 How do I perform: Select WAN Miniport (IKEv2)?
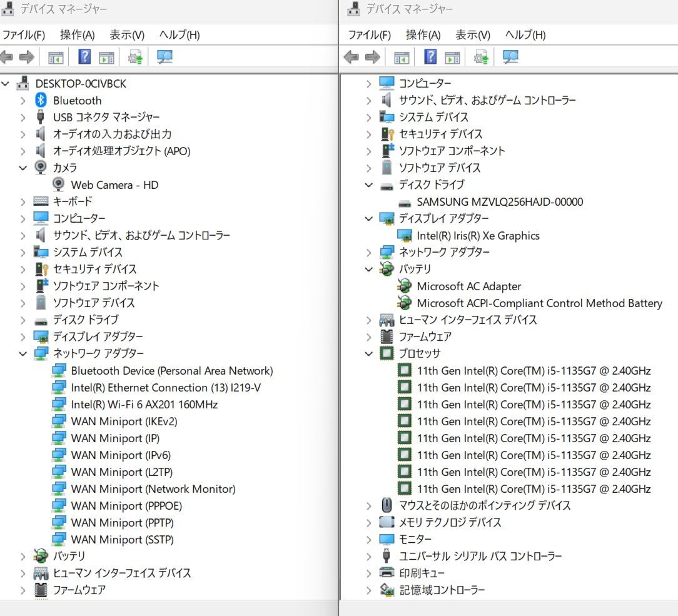[x=124, y=421]
